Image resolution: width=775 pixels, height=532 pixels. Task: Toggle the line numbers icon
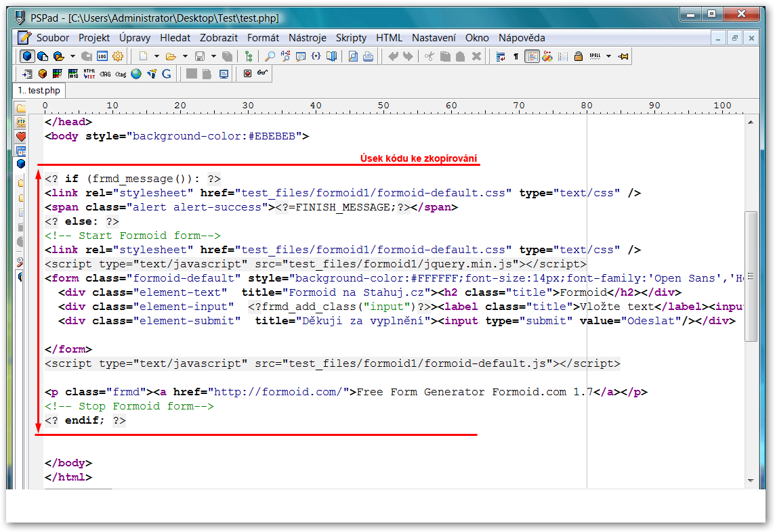point(563,56)
